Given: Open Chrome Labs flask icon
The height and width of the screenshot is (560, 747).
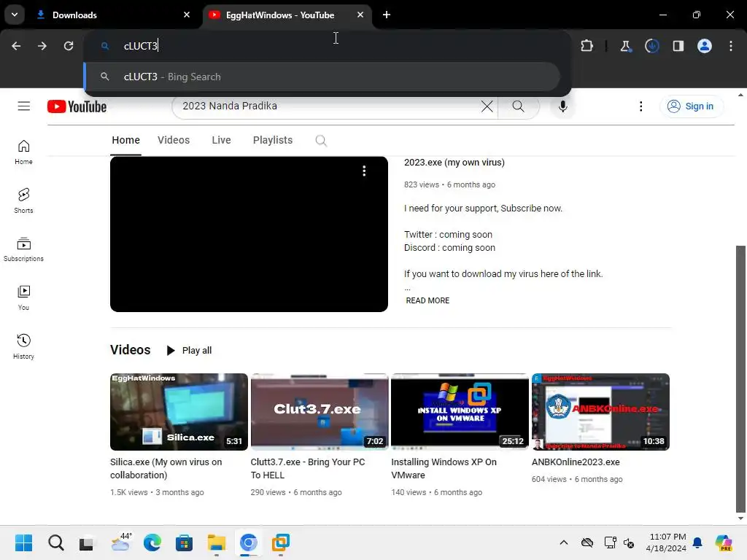Looking at the screenshot, I should [625, 46].
